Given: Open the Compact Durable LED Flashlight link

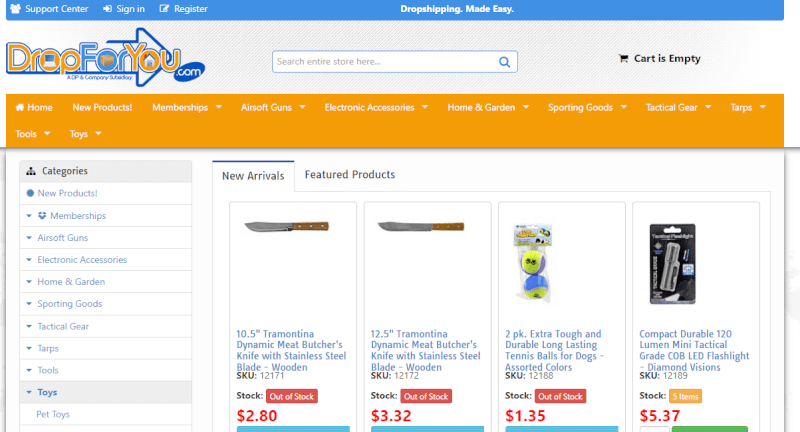Looking at the screenshot, I should 694,350.
